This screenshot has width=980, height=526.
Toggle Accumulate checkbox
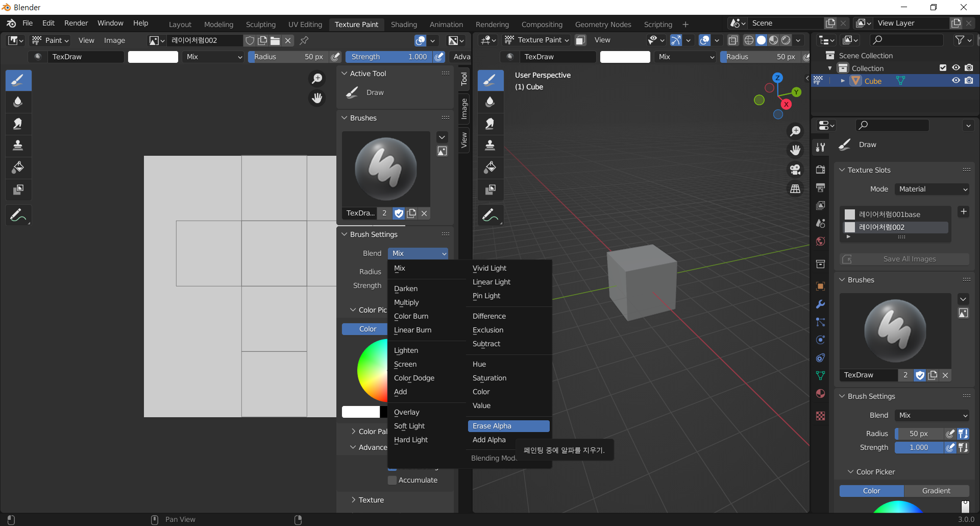tap(393, 480)
